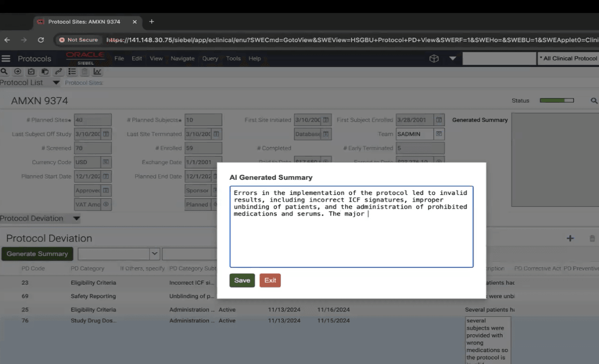Click icon beside Database field
The image size is (599, 364).
[x=326, y=134]
